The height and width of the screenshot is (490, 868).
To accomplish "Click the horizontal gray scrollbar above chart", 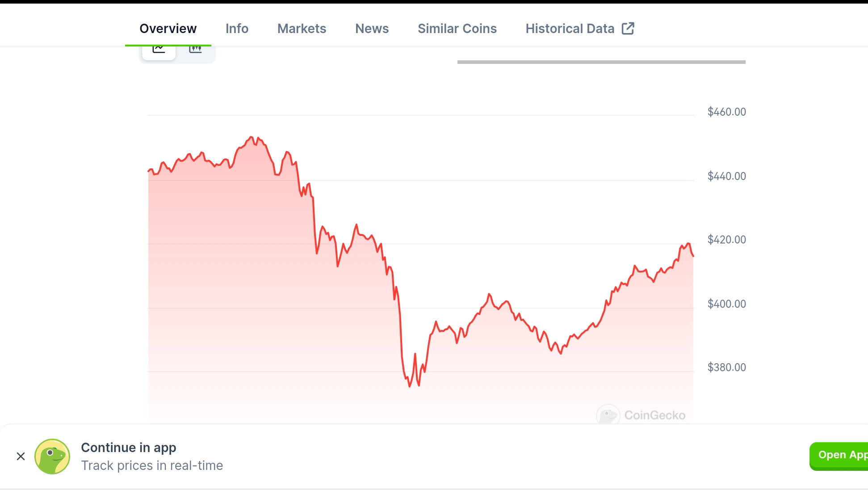I will 601,62.
